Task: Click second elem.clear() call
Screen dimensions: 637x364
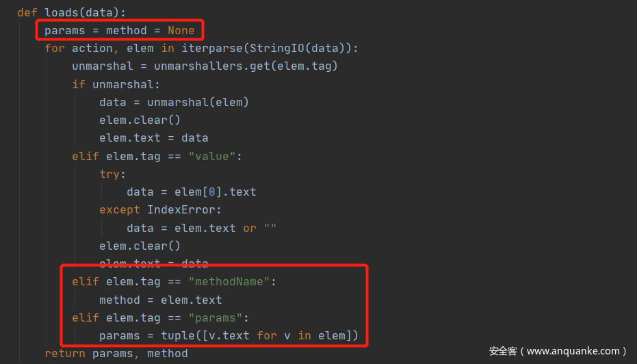Action: tap(140, 246)
